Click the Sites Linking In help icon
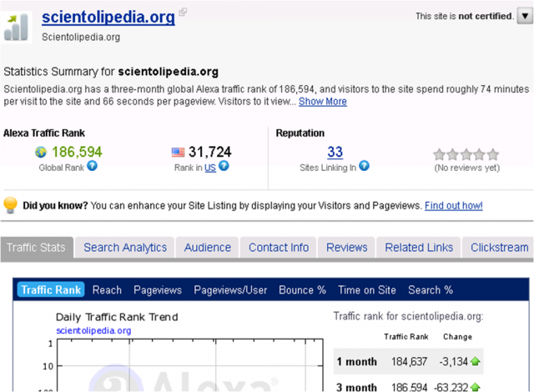Image resolution: width=534 pixels, height=392 pixels. (x=364, y=166)
